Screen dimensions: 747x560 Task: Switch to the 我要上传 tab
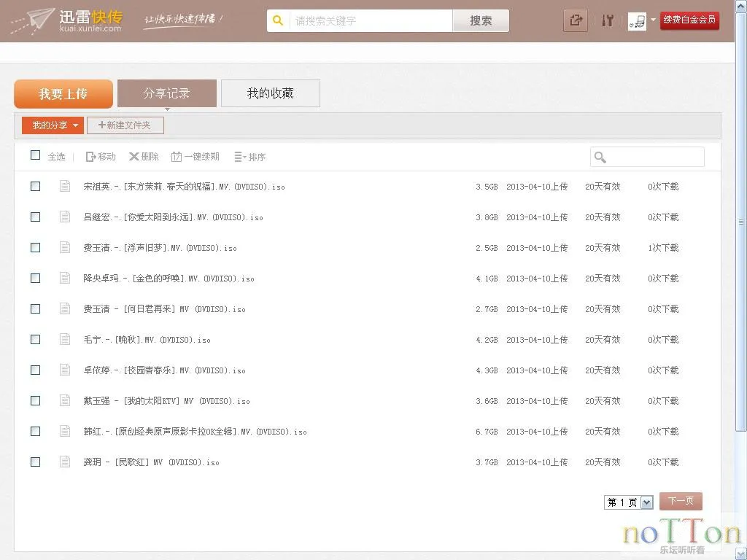[x=63, y=93]
